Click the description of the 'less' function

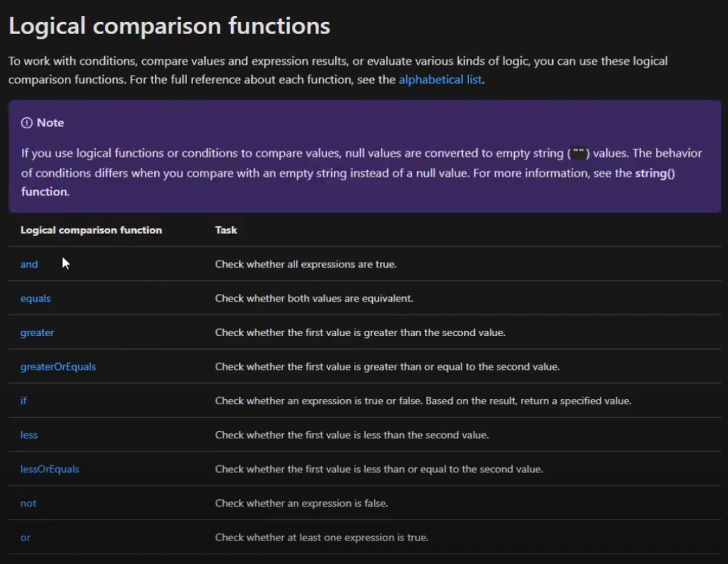point(352,435)
